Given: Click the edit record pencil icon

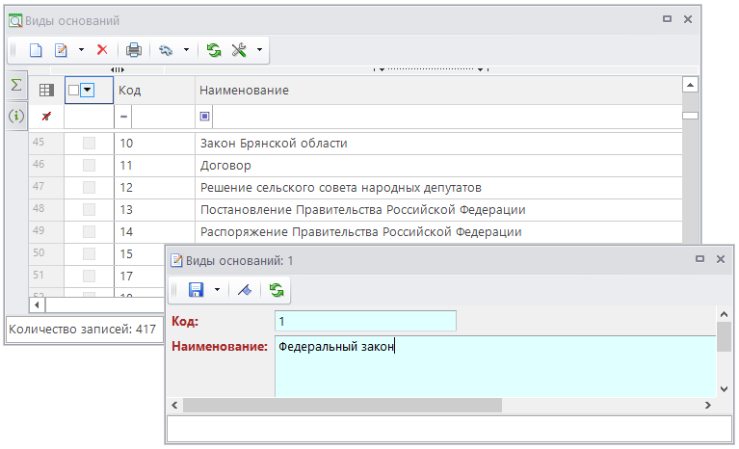Looking at the screenshot, I should tap(62, 49).
